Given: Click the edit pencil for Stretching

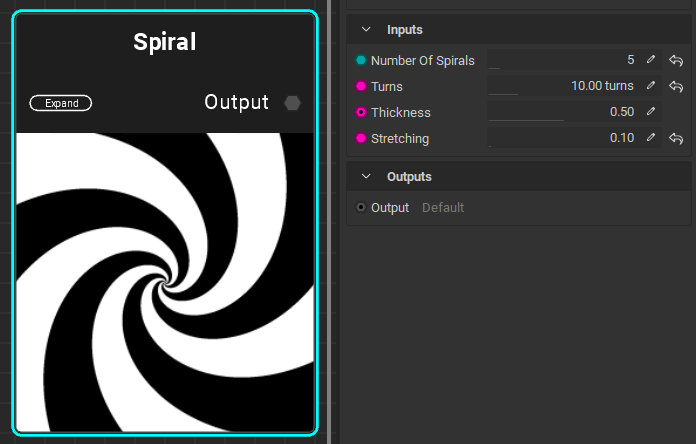Looking at the screenshot, I should tap(651, 138).
